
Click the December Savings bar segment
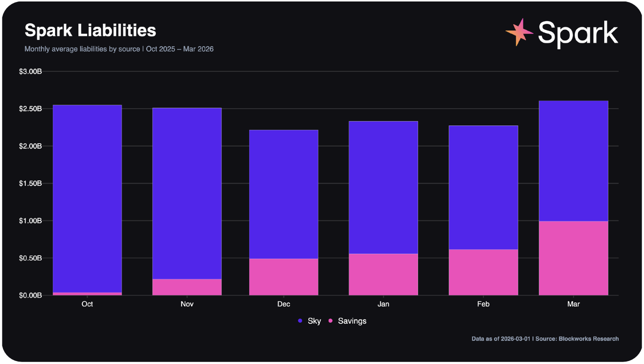point(284,277)
